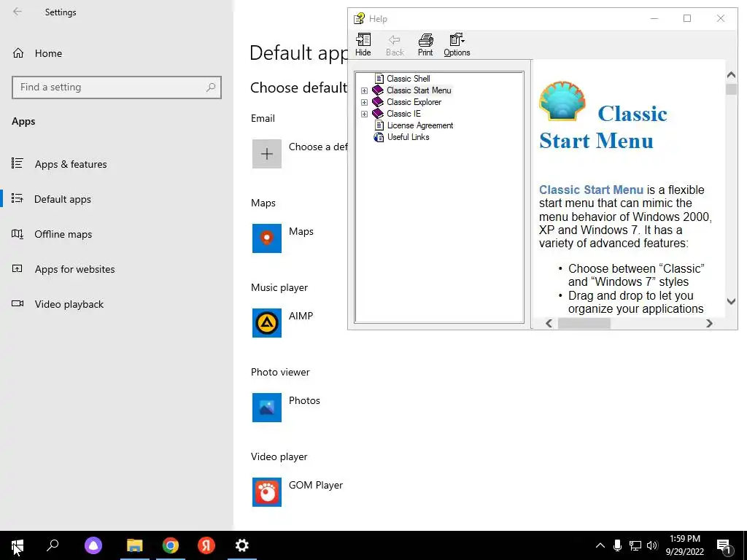Minimize the Help window
Viewport: 747px width, 560px height.
654,18
